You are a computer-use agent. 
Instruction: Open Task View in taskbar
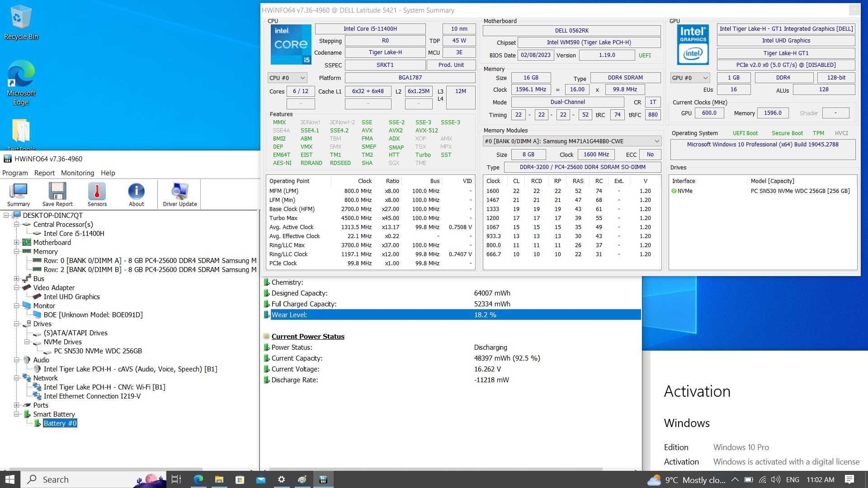pyautogui.click(x=176, y=479)
